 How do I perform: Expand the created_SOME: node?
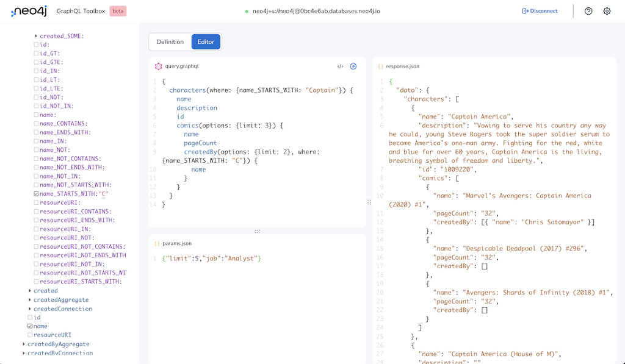point(36,36)
